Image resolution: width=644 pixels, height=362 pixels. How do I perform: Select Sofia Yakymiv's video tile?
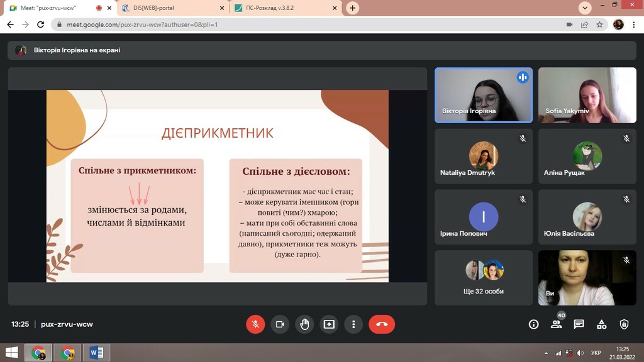587,96
